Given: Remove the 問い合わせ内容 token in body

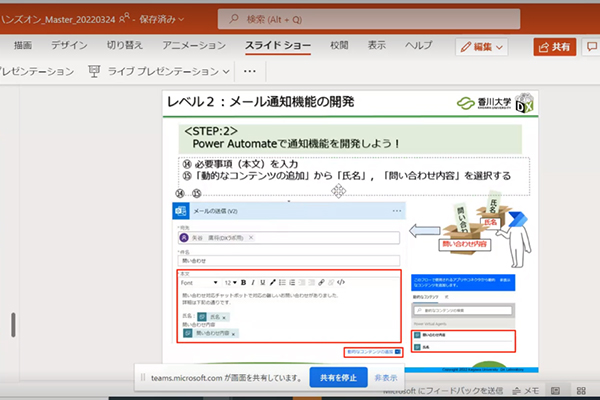Looking at the screenshot, I should coord(233,334).
